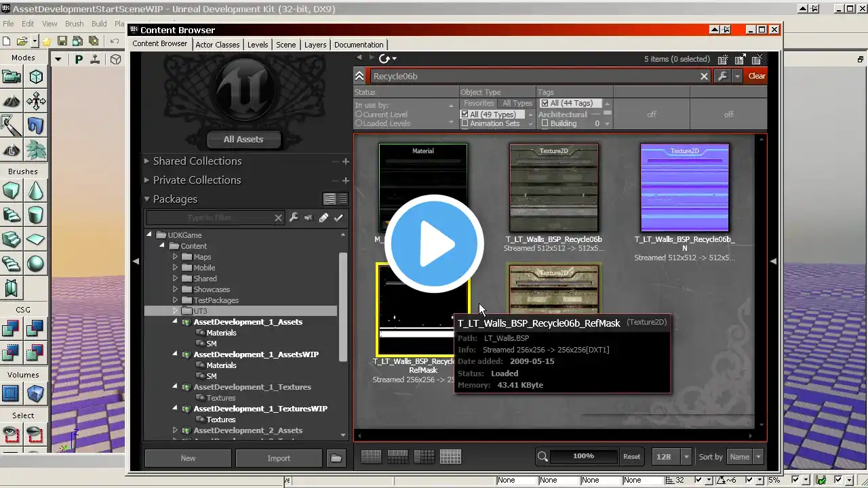Viewport: 868px width, 488px height.
Task: Switch to the Actor Classes tab
Action: coord(217,45)
